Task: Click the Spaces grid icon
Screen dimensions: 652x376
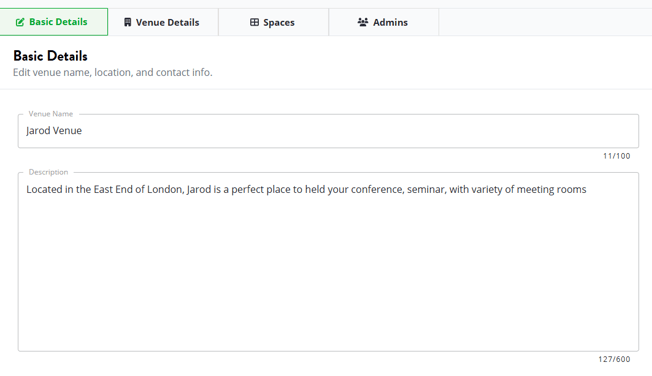Action: [x=254, y=22]
